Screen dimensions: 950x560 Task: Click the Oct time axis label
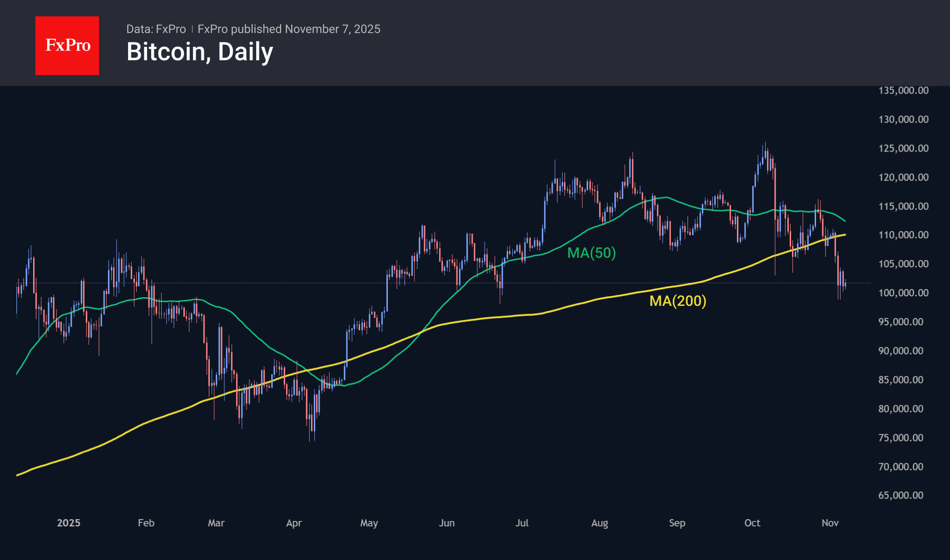coord(752,523)
